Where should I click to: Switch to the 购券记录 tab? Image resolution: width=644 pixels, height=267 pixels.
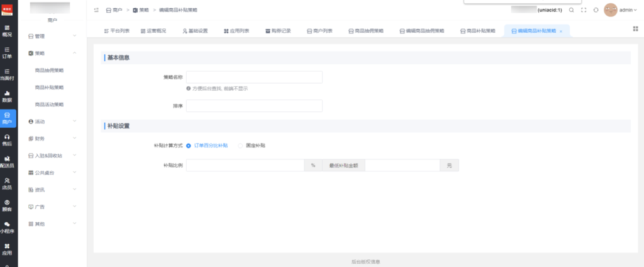coord(278,31)
